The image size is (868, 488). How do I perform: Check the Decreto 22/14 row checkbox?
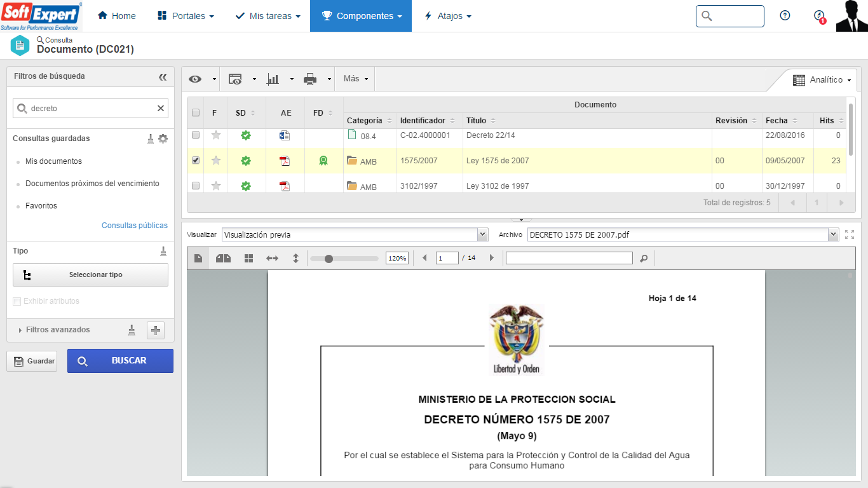tap(196, 135)
